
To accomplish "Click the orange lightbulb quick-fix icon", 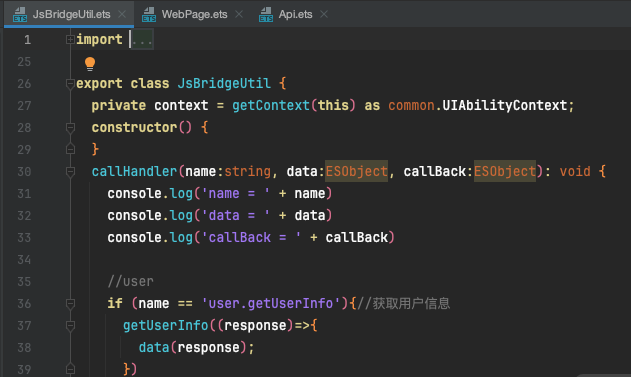I will (90, 63).
